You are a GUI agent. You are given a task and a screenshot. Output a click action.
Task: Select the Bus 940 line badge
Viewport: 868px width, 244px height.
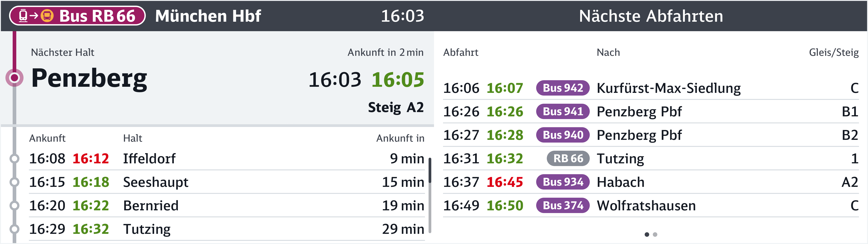pos(562,135)
